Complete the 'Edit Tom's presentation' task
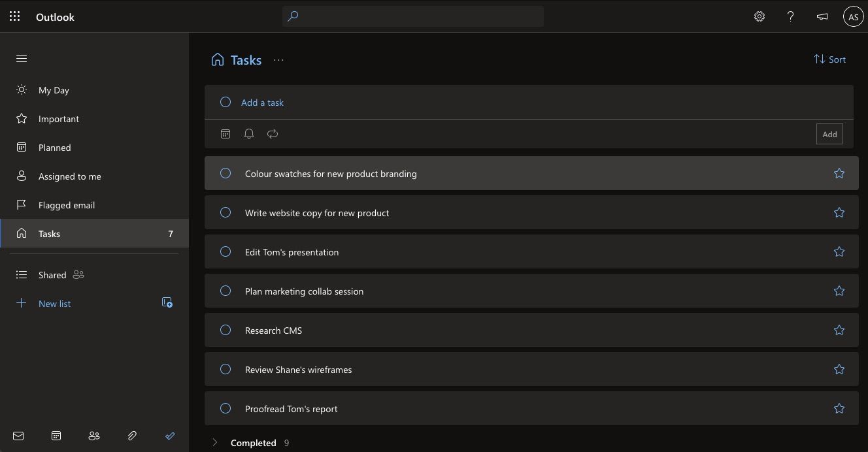 coord(225,251)
